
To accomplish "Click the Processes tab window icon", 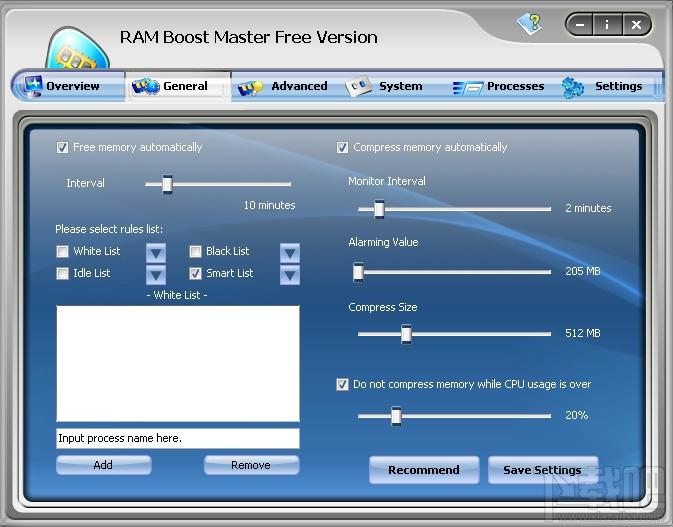I will [x=467, y=88].
